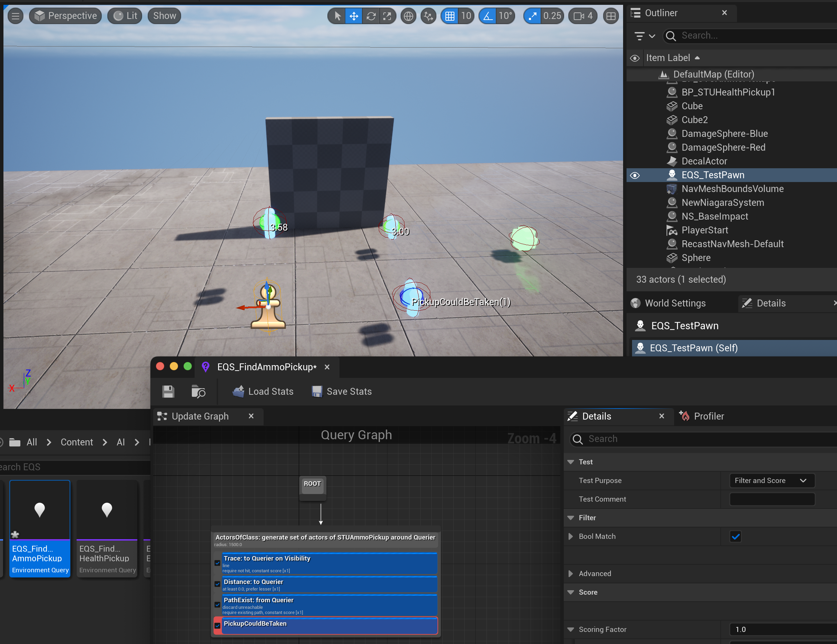Open the Lit view mode menu
Viewport: 837px width, 644px height.
(x=125, y=16)
